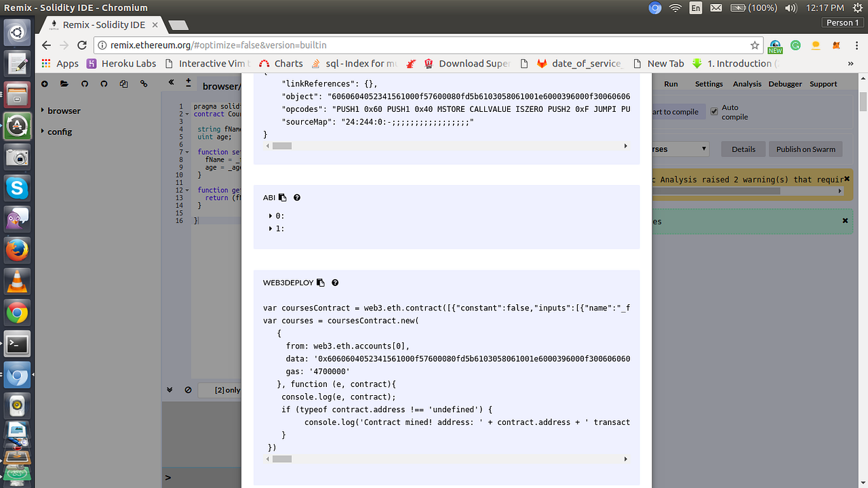Expand the browser folder tree
868x488 pixels.
(60, 110)
